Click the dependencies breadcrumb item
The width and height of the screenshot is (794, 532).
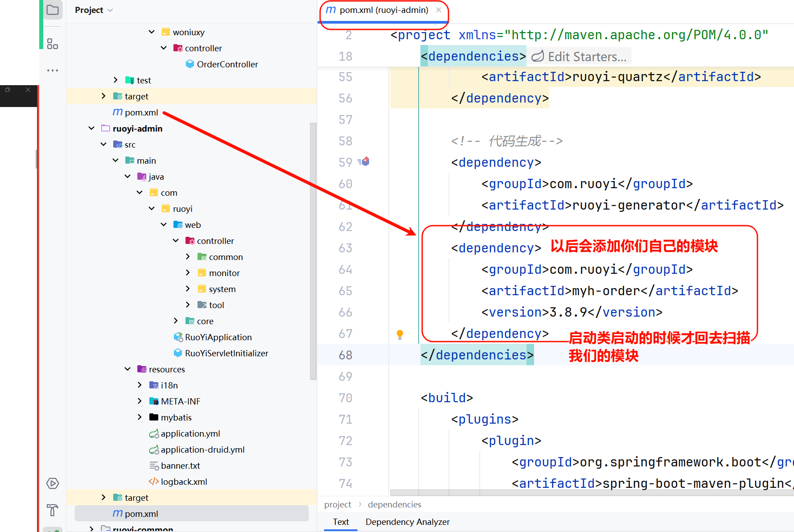(394, 504)
